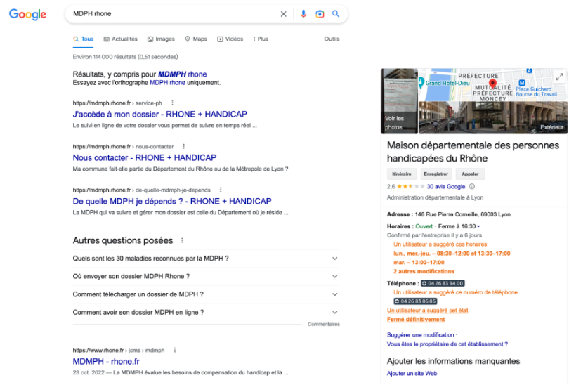This screenshot has width=569, height=392.
Task: Open 'Nous contacter - RHONE + HANDICAP' link
Action: pyautogui.click(x=145, y=158)
